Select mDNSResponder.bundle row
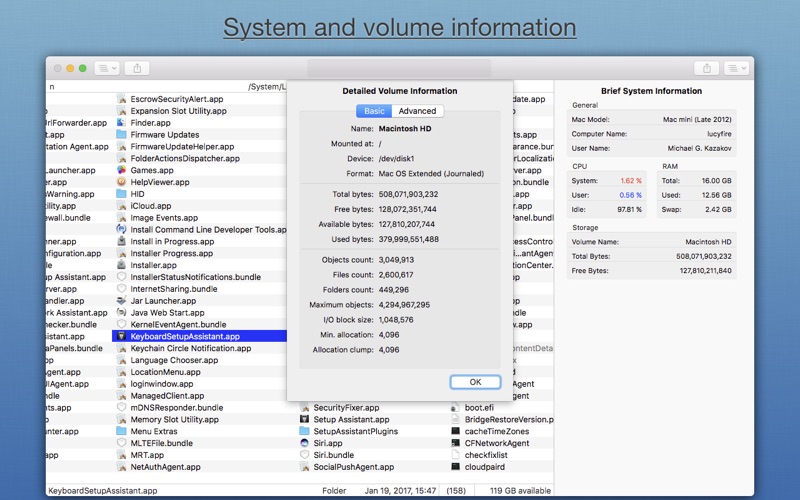800x500 pixels. coord(204,407)
